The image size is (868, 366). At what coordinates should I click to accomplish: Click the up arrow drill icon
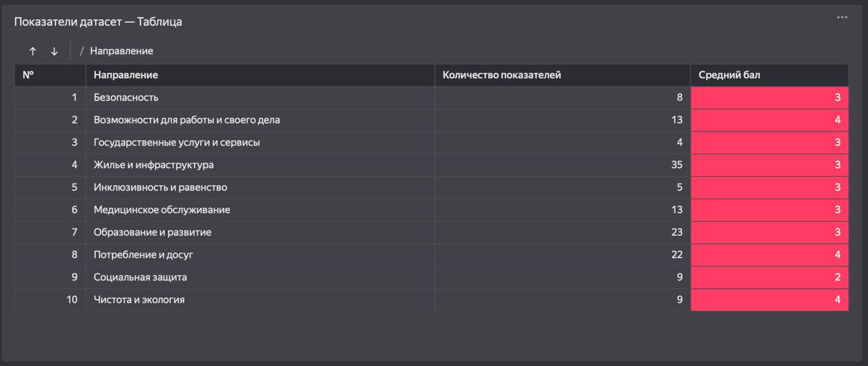click(33, 52)
